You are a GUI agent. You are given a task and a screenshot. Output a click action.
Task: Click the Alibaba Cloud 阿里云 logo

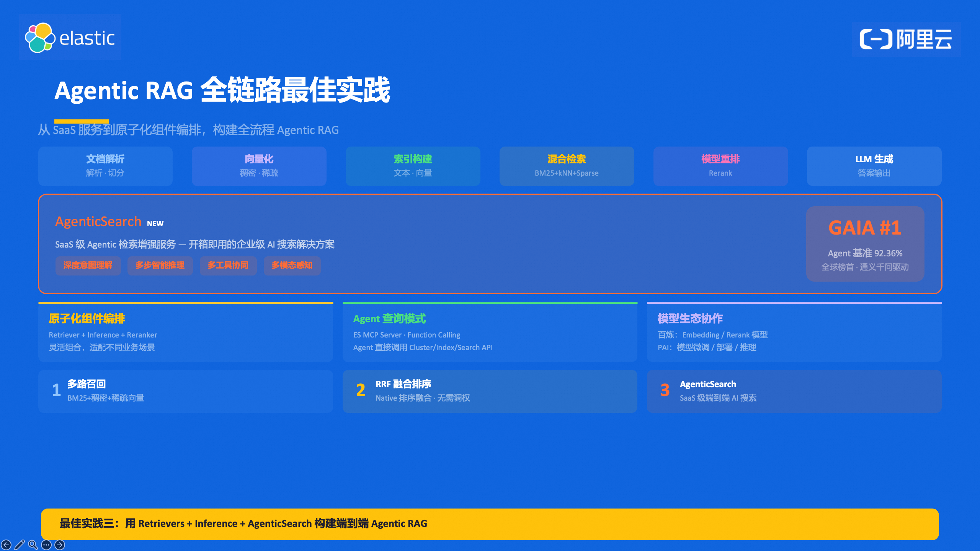[906, 39]
